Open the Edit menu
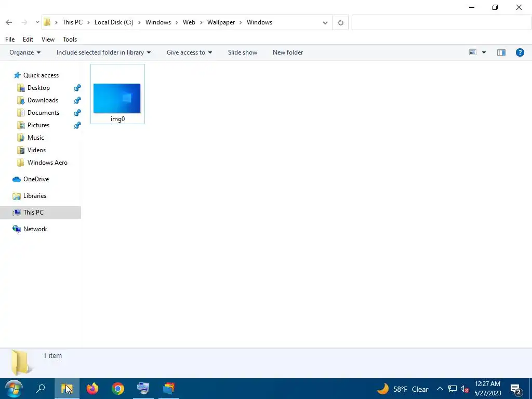 (x=28, y=39)
